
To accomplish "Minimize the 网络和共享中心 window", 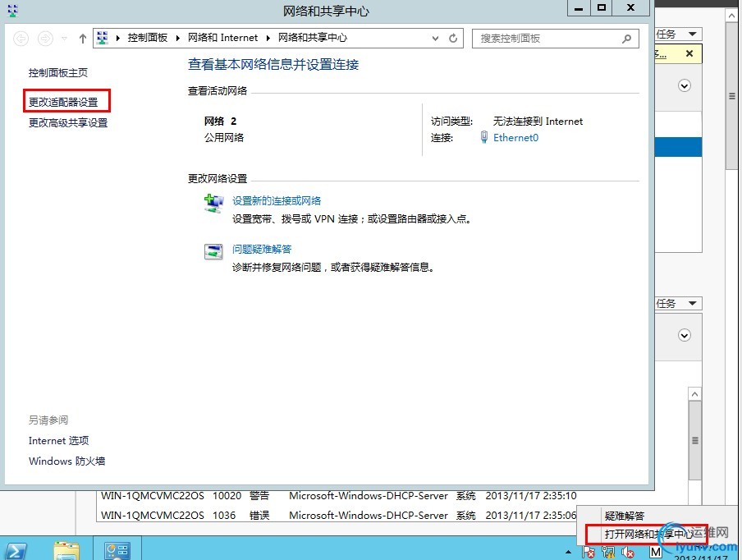I will (x=579, y=8).
